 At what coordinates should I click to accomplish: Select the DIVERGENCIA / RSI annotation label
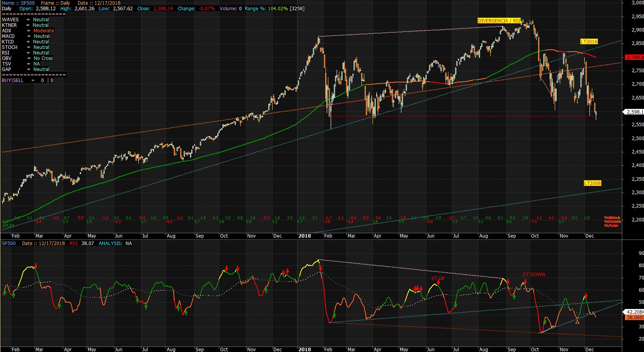tap(499, 21)
